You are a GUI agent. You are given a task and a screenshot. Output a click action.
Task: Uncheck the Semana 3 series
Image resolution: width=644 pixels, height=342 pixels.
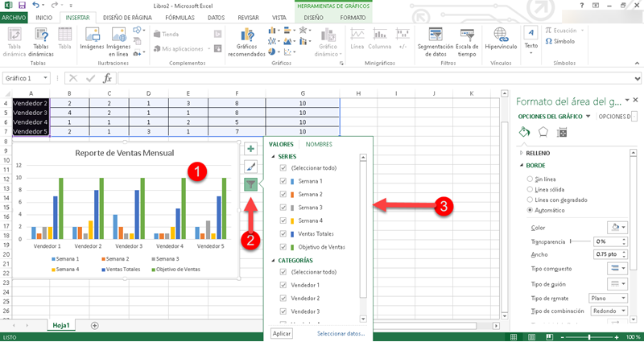pos(283,208)
